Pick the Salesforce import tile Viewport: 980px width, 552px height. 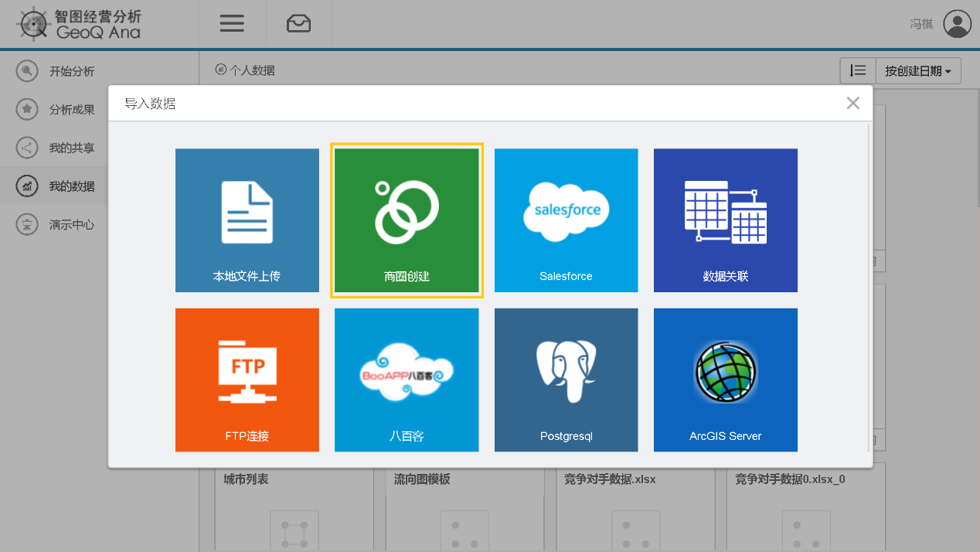pos(567,220)
